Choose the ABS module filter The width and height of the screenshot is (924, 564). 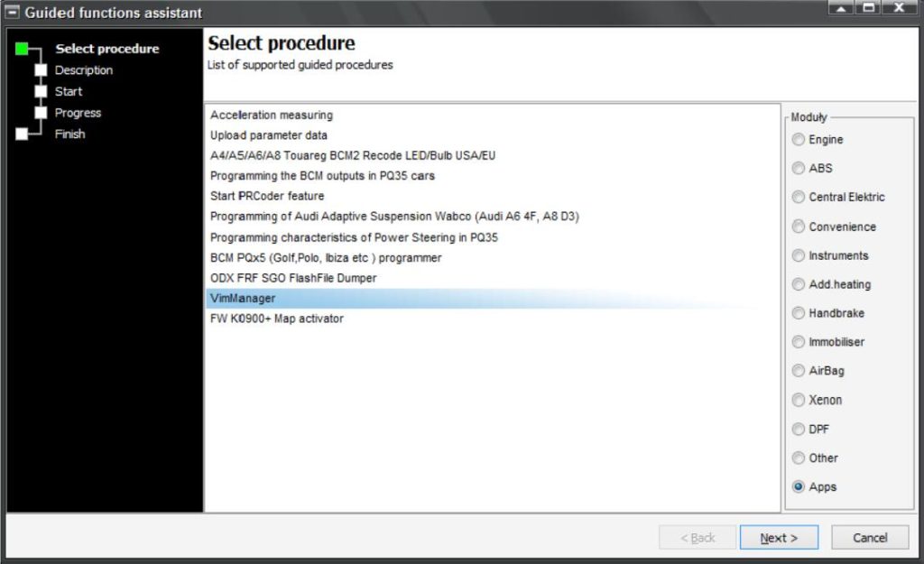[x=799, y=169]
